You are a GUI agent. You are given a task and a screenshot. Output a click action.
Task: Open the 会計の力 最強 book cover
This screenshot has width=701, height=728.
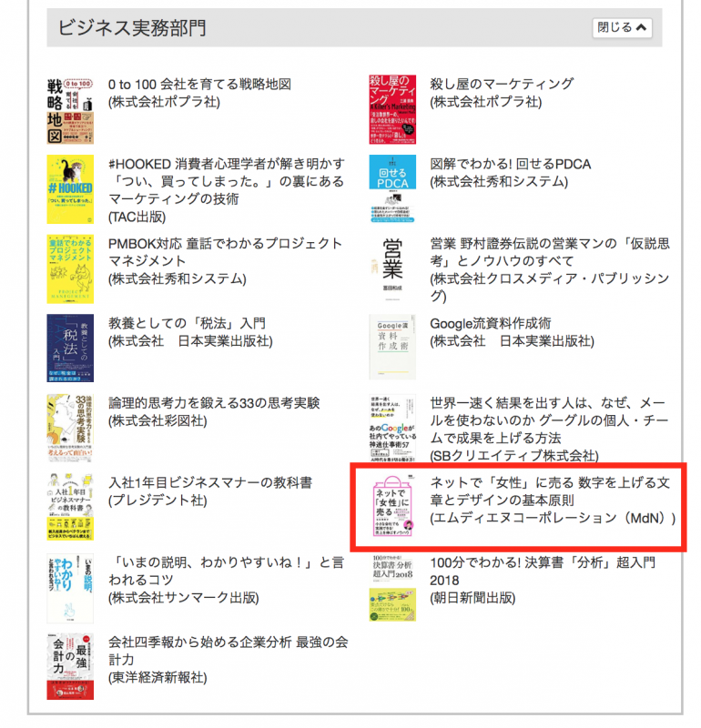70,666
